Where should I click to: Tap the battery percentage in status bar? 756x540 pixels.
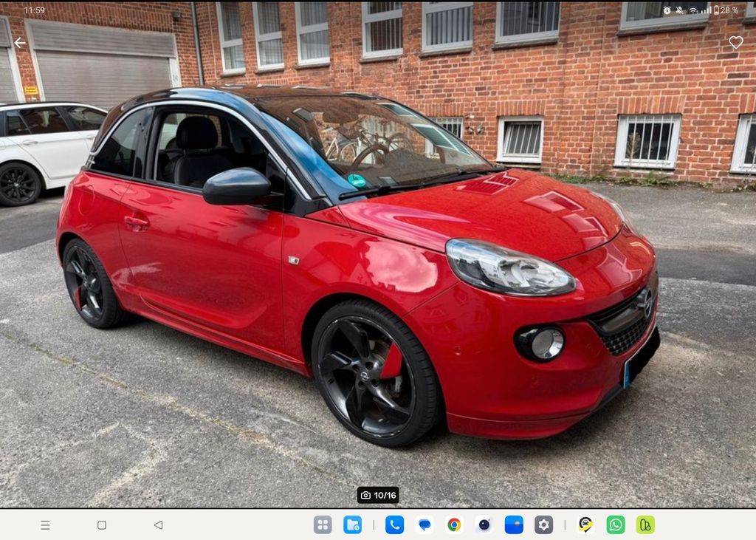(729, 10)
